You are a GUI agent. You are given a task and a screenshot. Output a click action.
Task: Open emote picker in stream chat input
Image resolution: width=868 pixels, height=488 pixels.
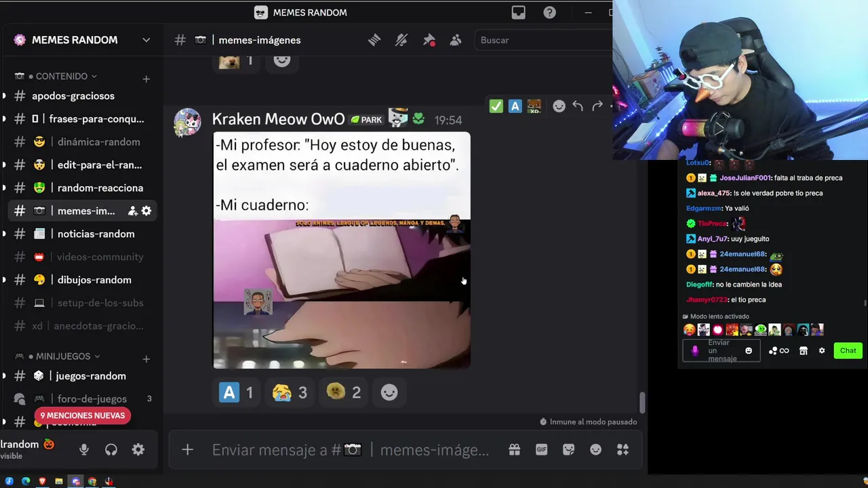pos(749,350)
